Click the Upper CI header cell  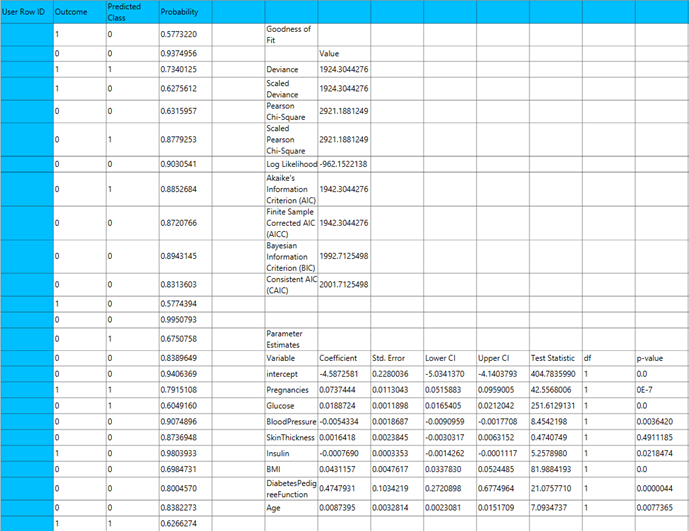coord(503,358)
